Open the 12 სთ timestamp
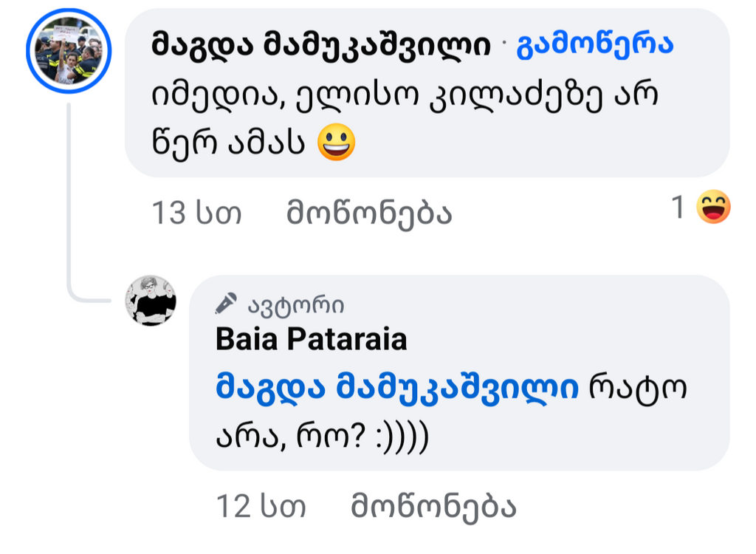This screenshot has width=756, height=554. click(261, 507)
